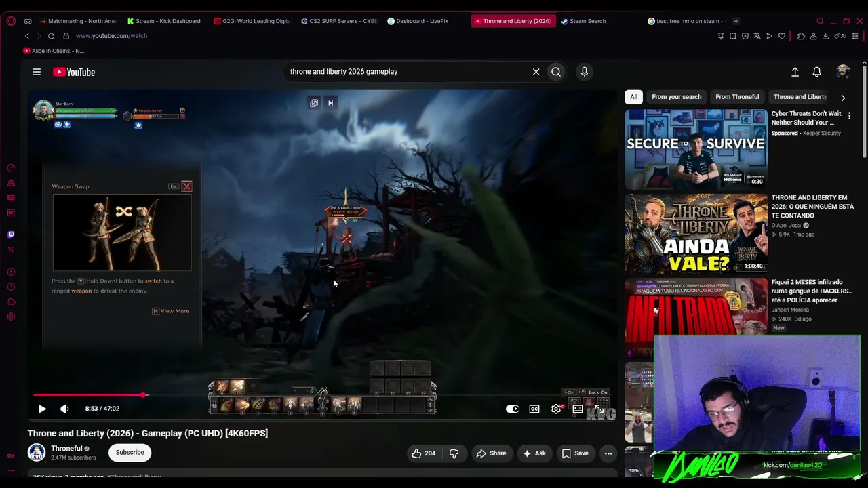This screenshot has height=488, width=868.
Task: Click the video title text
Action: (148, 433)
